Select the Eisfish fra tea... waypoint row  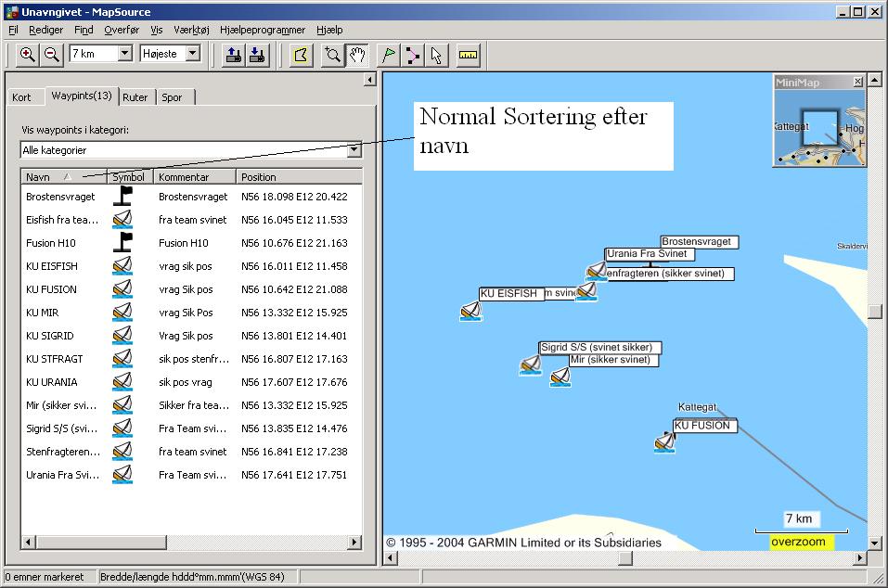coord(191,220)
